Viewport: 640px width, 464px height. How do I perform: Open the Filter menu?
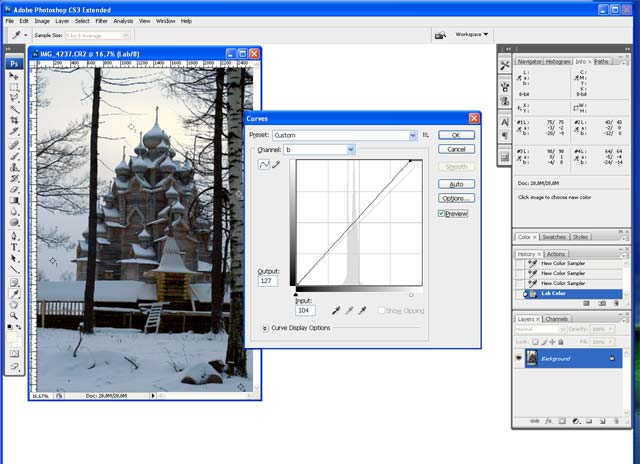click(99, 20)
